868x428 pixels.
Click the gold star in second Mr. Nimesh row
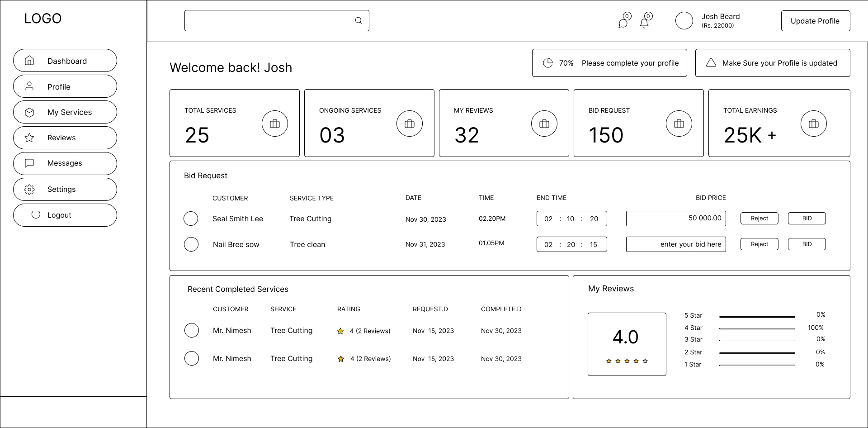click(341, 359)
